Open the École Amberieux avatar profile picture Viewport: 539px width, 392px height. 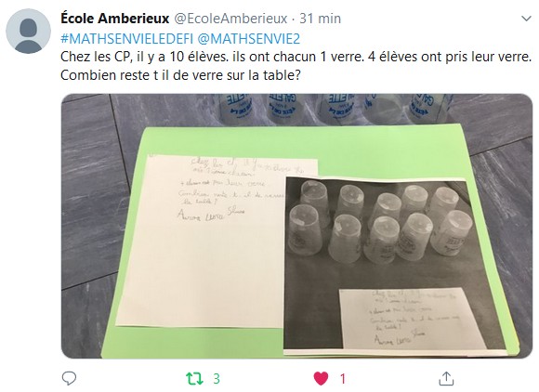(x=28, y=32)
